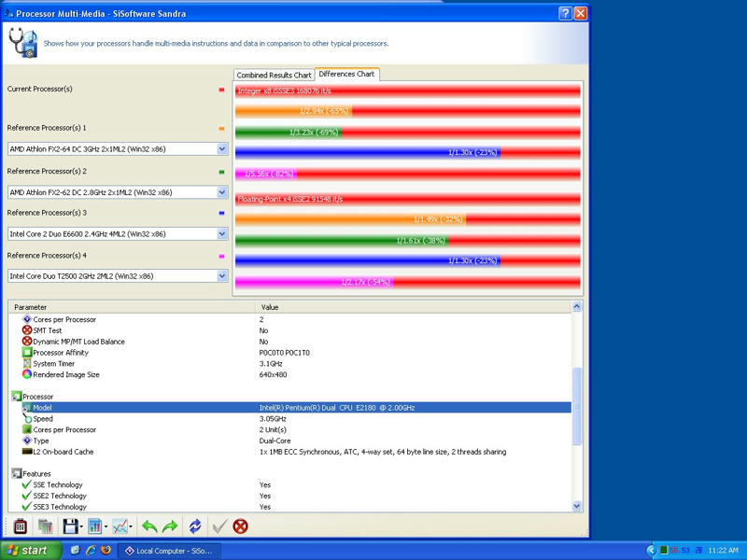Click the Processor section header icon

pyautogui.click(x=17, y=396)
